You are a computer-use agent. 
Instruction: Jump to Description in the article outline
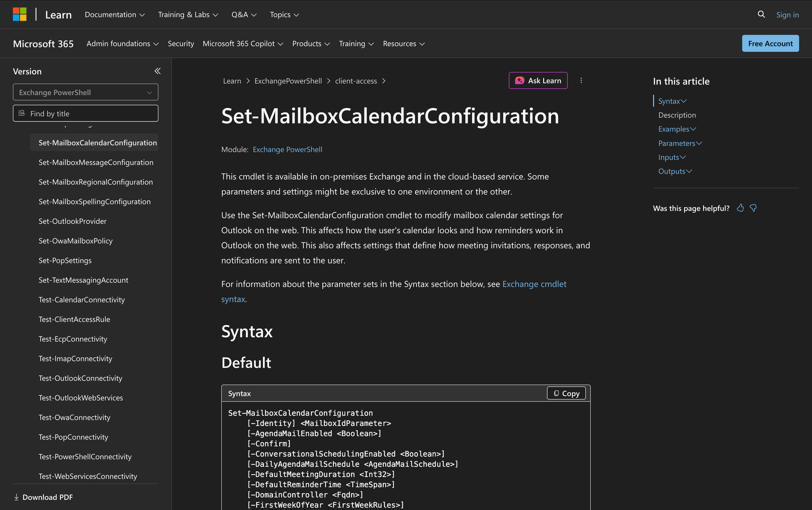677,115
